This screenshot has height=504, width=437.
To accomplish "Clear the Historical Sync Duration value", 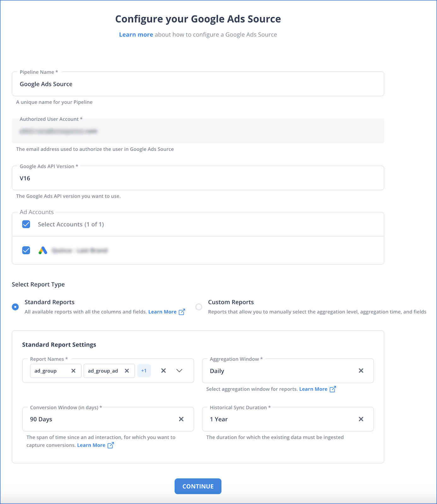I will point(361,419).
